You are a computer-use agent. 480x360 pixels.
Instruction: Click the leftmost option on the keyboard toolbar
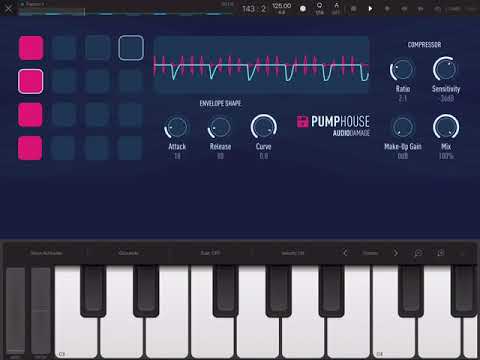click(46, 253)
